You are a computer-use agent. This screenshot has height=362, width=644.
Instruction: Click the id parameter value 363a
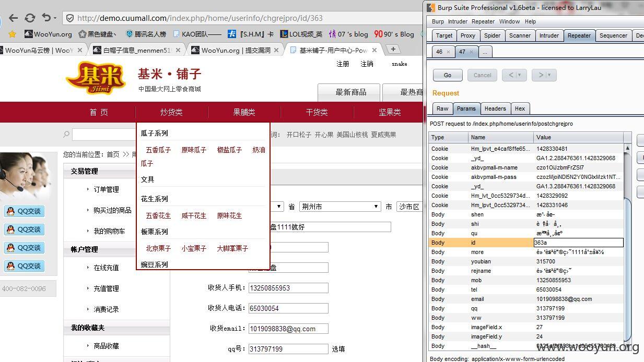[x=578, y=243]
